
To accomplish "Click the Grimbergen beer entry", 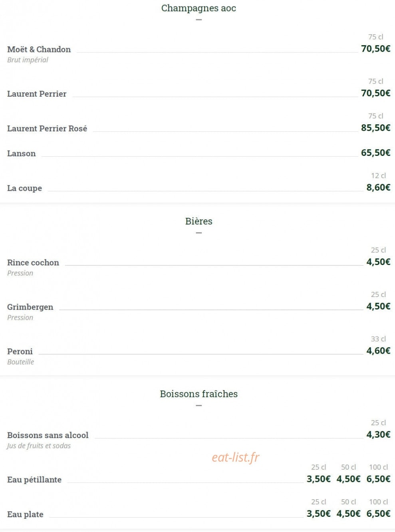I will (30, 307).
